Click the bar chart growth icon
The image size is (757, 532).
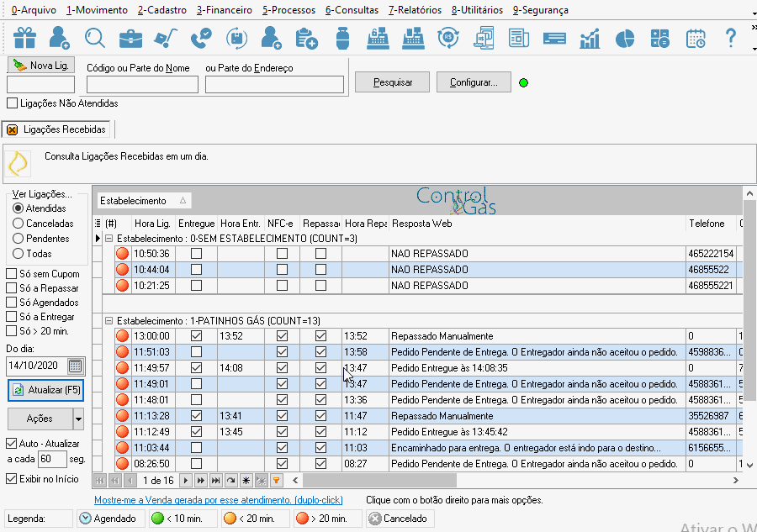(x=590, y=39)
